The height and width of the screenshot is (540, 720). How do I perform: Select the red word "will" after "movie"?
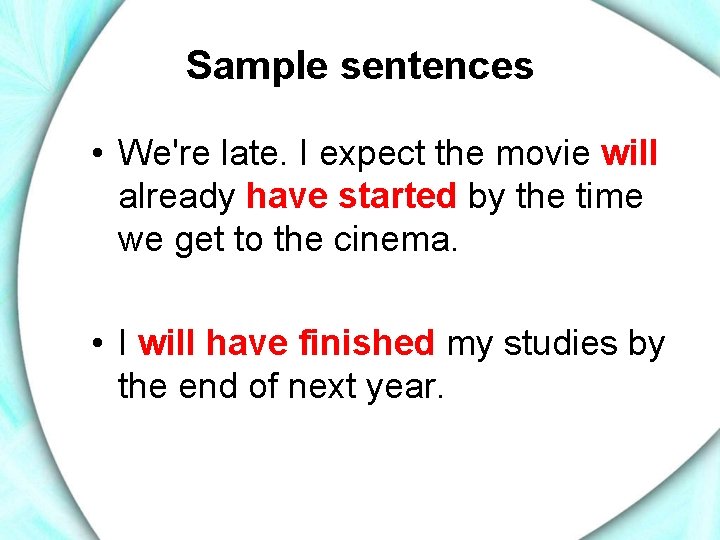pos(629,154)
